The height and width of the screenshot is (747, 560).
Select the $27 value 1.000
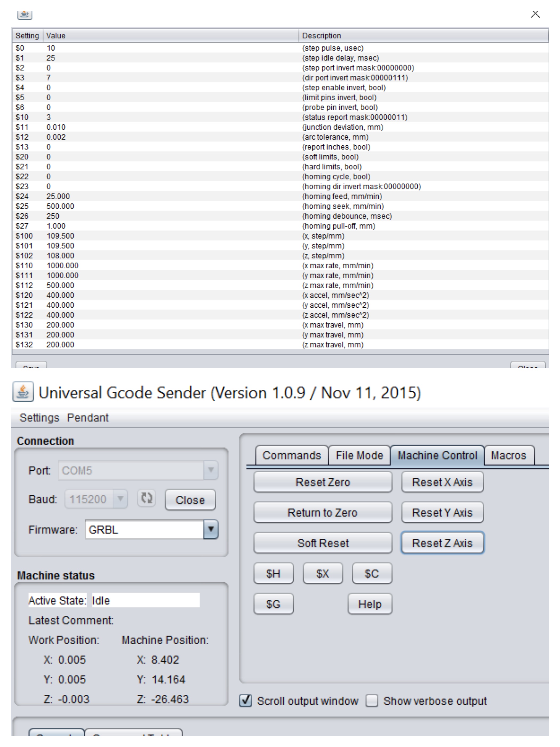pos(56,226)
